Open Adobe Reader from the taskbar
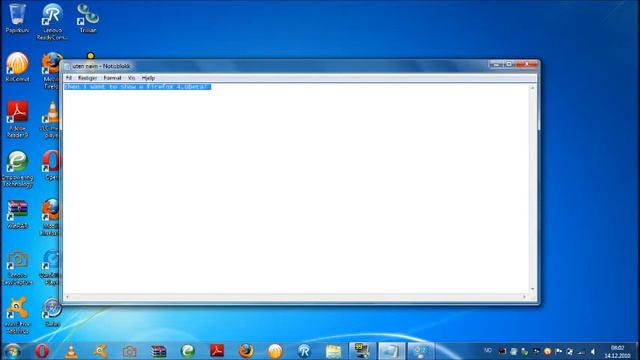This screenshot has width=640, height=360. click(217, 351)
